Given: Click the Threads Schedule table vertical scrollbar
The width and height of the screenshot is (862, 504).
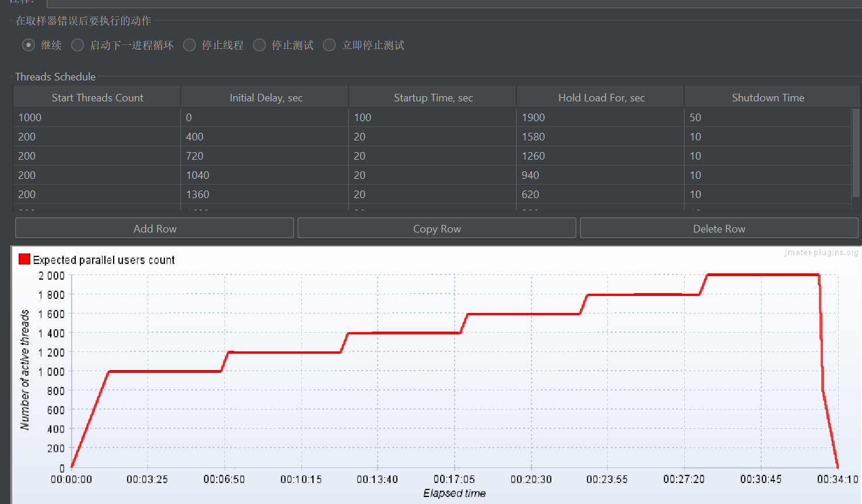Looking at the screenshot, I should point(856,153).
